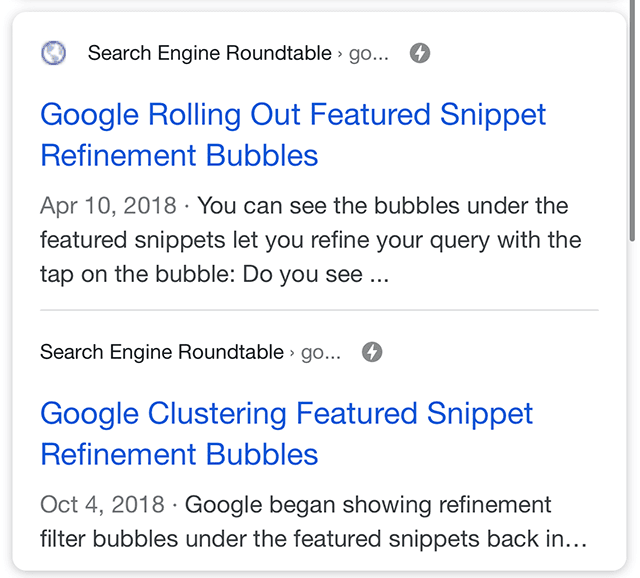This screenshot has width=640, height=578.
Task: Click the divider line between the two results
Action: pos(319,310)
